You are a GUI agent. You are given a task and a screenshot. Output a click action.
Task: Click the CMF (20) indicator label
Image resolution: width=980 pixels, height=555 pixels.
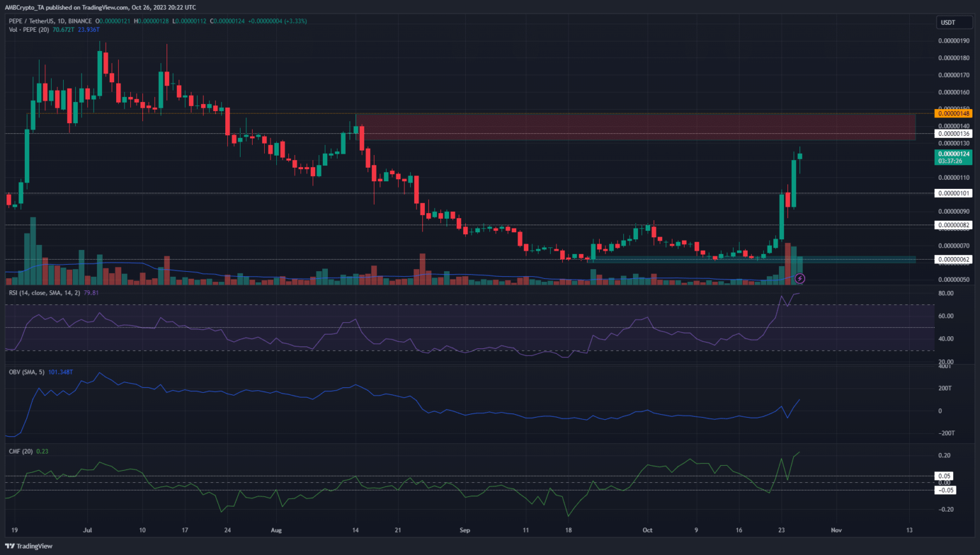pyautogui.click(x=20, y=451)
